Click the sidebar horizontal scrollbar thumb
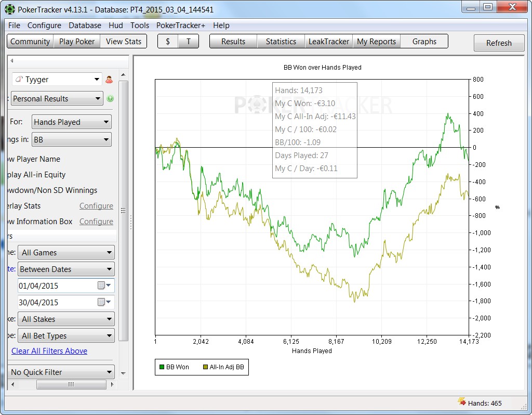This screenshot has height=415, width=532. click(x=71, y=384)
